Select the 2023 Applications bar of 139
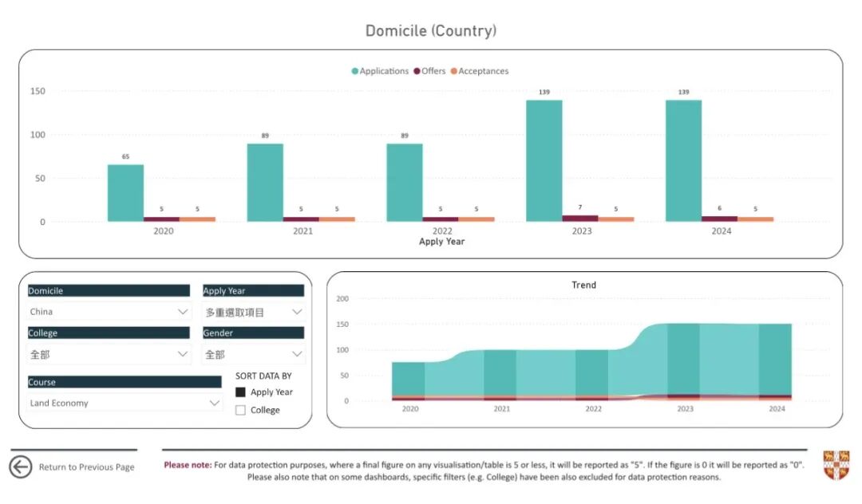Screen dimensions: 862x504 click(x=544, y=160)
